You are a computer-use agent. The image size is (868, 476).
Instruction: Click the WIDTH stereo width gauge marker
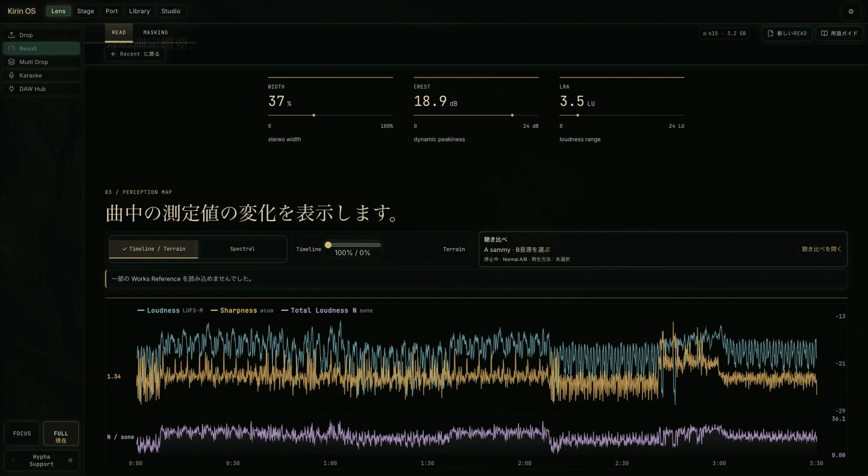point(314,115)
